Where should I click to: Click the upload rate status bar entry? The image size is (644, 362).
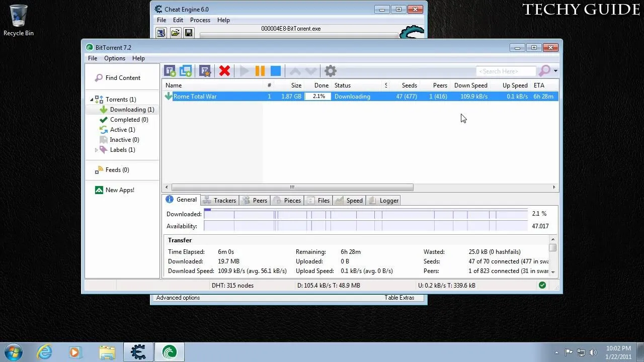(447, 286)
